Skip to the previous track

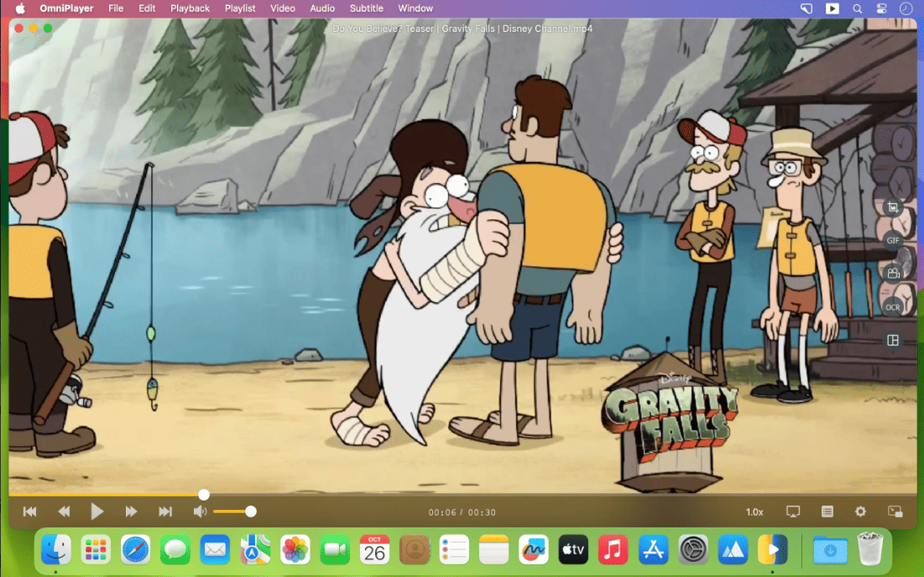pyautogui.click(x=29, y=511)
